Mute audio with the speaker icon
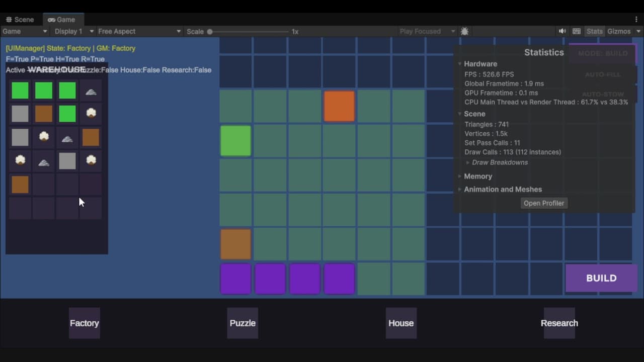 click(562, 31)
